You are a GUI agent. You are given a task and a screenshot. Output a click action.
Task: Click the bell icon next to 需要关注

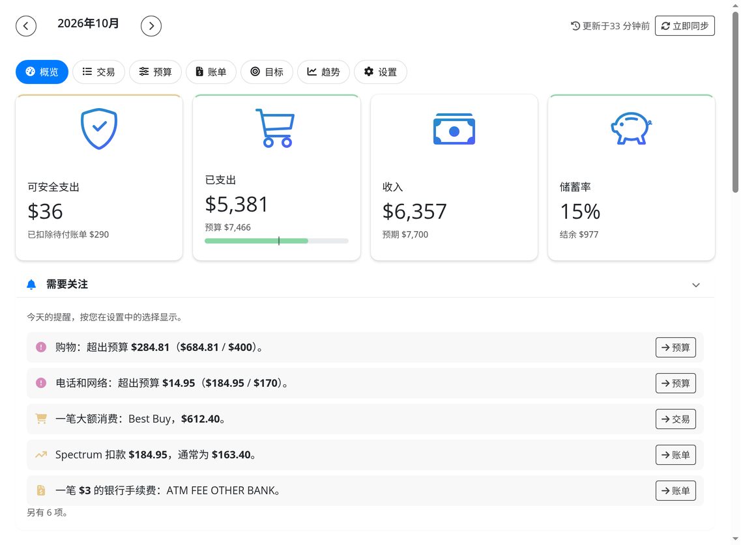pos(31,285)
